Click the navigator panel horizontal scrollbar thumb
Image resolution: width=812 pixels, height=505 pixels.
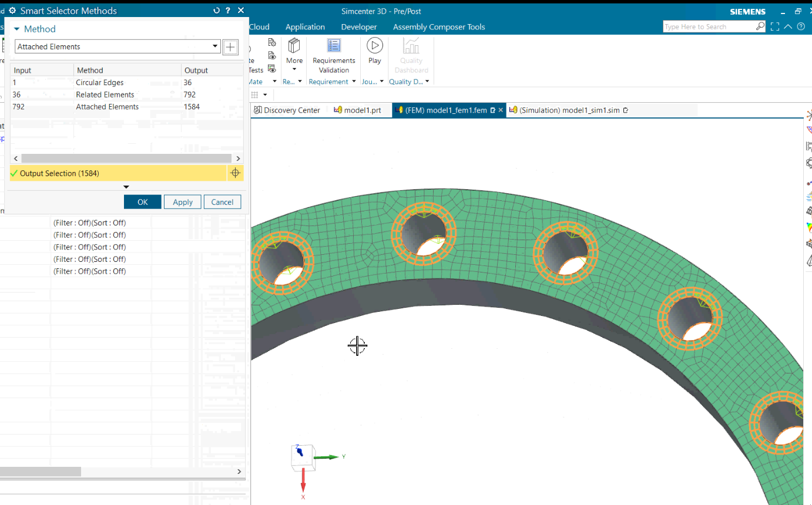[40, 472]
